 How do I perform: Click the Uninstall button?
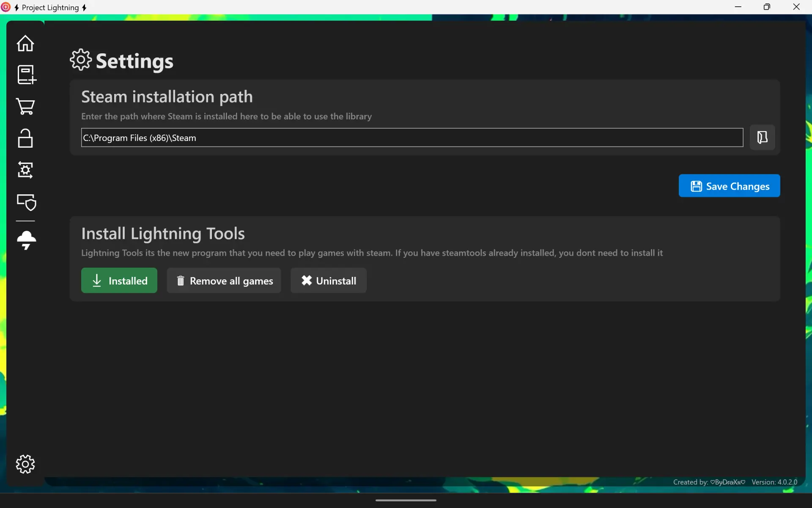328,280
